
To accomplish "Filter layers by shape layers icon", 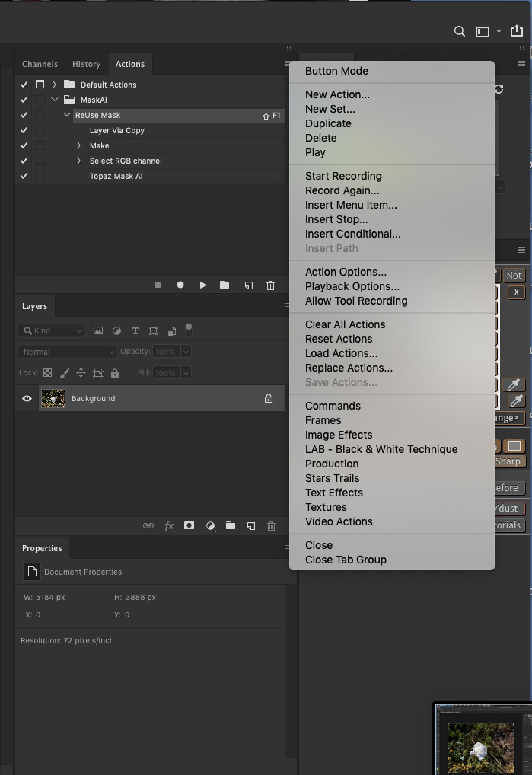I will click(x=153, y=331).
